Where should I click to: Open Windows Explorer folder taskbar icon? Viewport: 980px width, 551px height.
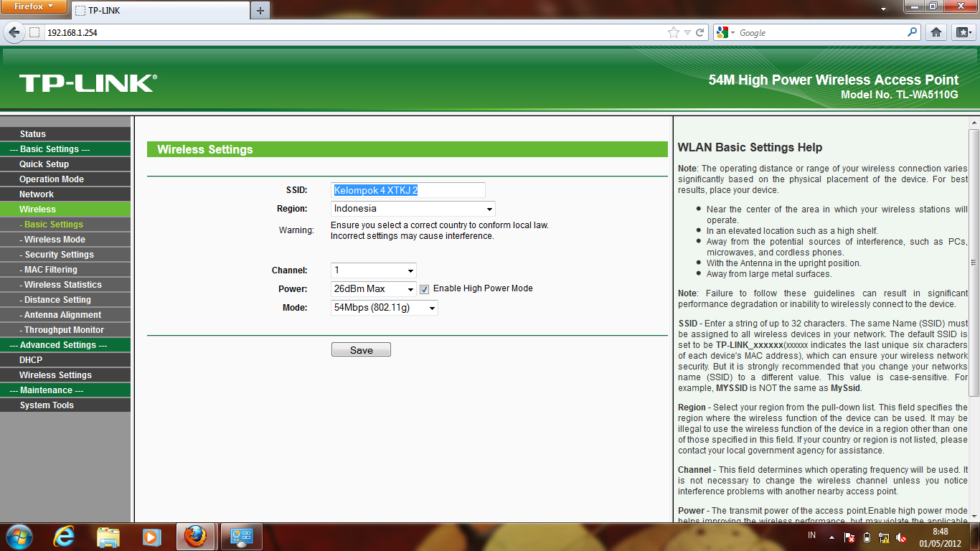[x=108, y=537]
